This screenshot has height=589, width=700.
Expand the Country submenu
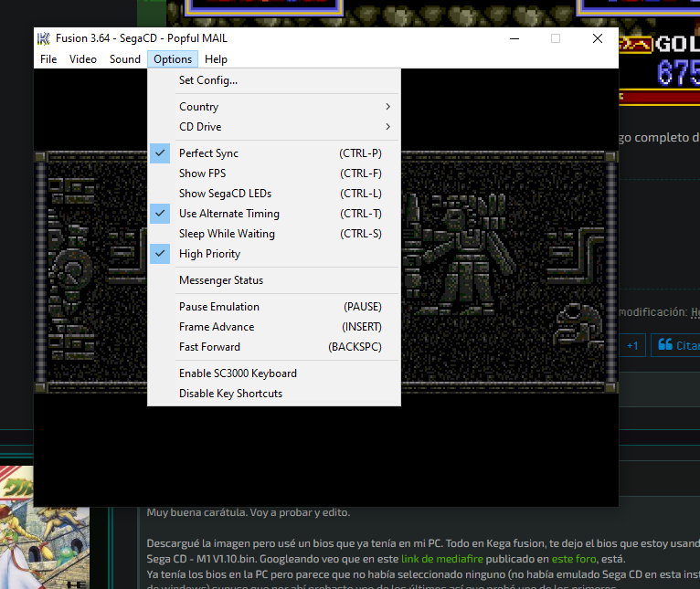coord(274,107)
